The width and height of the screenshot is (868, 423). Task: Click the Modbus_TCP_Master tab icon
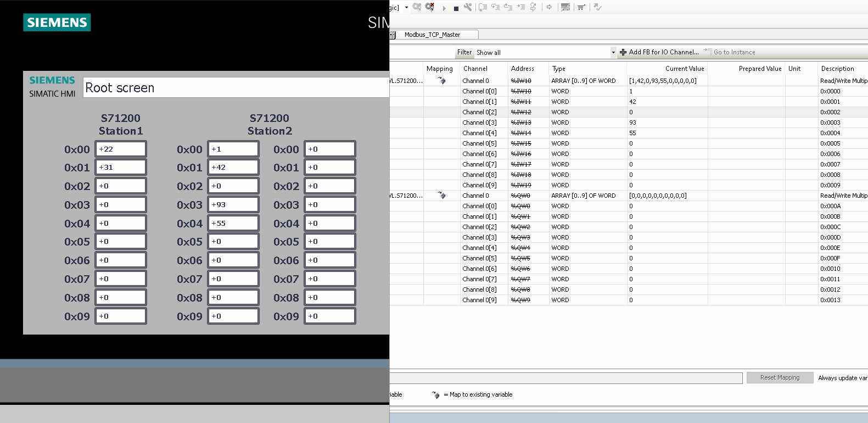[393, 35]
